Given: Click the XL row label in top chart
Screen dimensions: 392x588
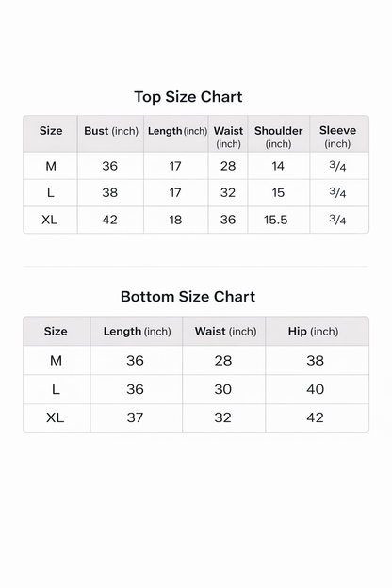Looking at the screenshot, I should click(x=50, y=220).
